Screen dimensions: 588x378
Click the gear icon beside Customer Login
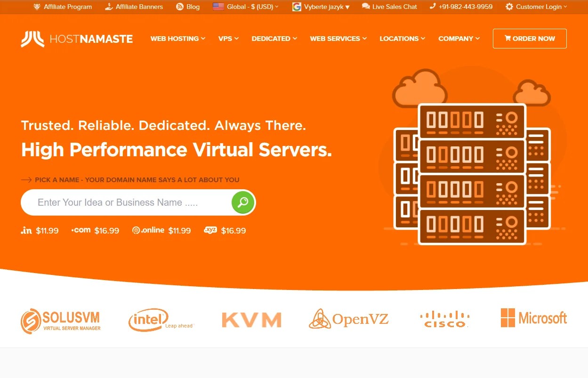[509, 7]
